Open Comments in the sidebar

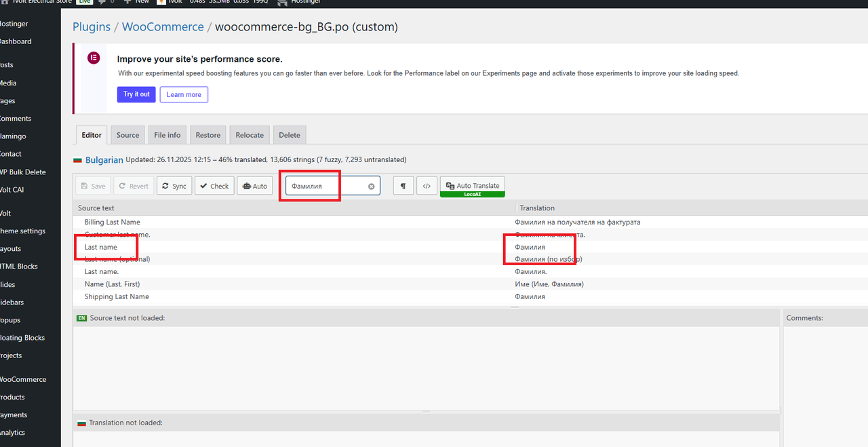coord(15,118)
